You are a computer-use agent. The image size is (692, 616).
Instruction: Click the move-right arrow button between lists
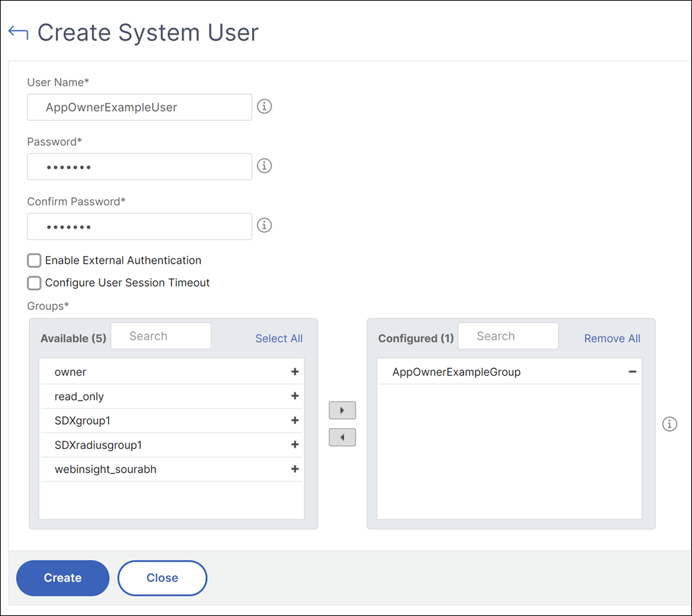pos(342,410)
